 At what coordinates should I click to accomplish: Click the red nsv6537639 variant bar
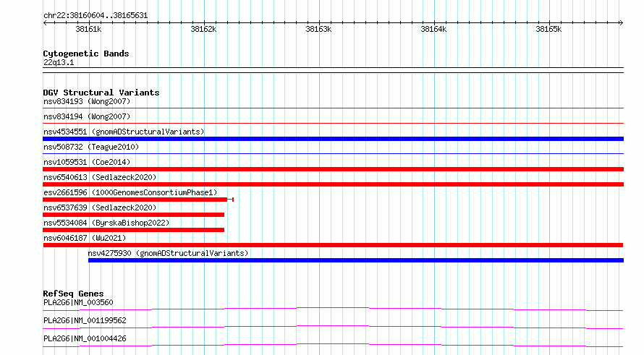(133, 215)
